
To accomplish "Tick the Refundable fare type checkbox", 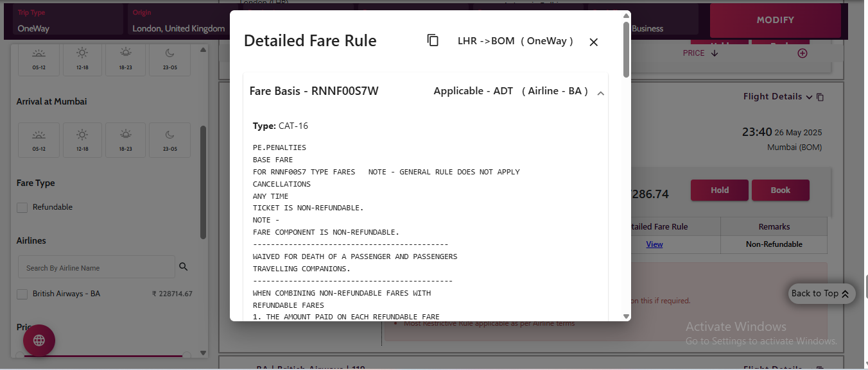I will tap(22, 207).
